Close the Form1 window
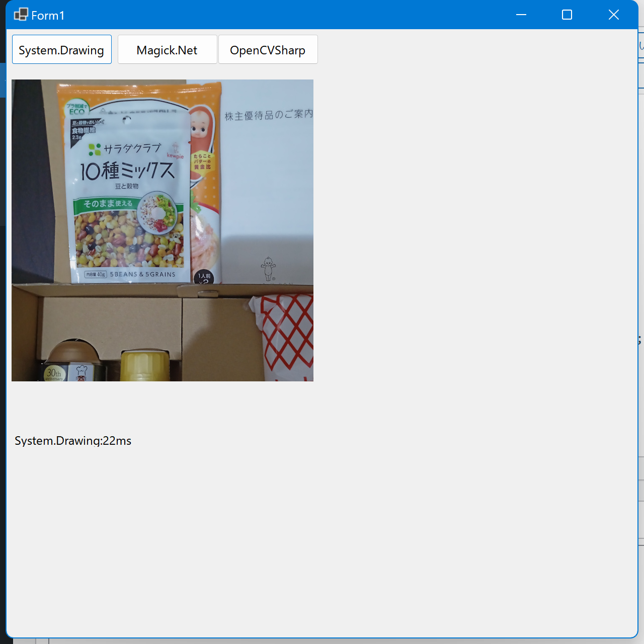 (x=613, y=15)
